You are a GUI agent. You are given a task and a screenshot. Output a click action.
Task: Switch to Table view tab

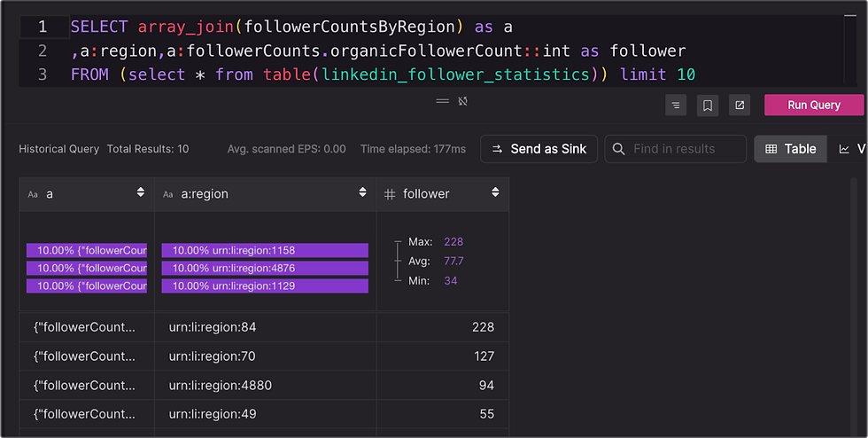[x=790, y=149]
